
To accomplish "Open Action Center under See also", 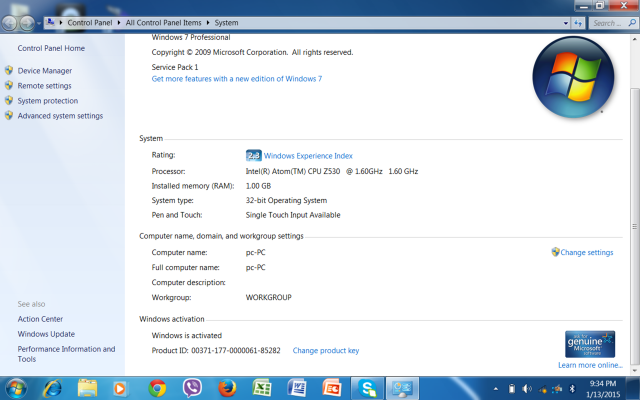I will 40,319.
